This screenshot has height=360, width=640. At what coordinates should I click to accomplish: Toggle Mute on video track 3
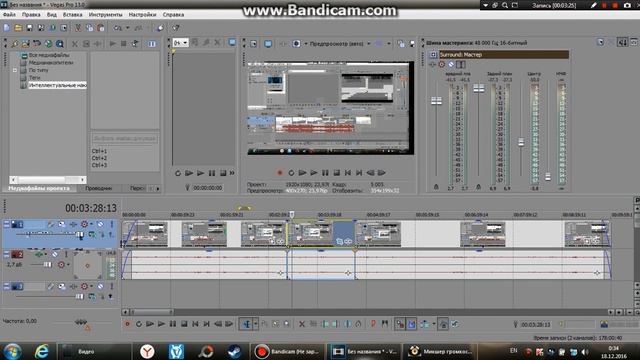click(x=100, y=287)
